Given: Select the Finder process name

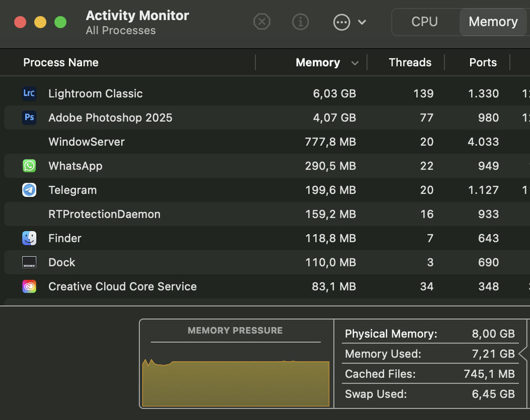Looking at the screenshot, I should (x=65, y=238).
